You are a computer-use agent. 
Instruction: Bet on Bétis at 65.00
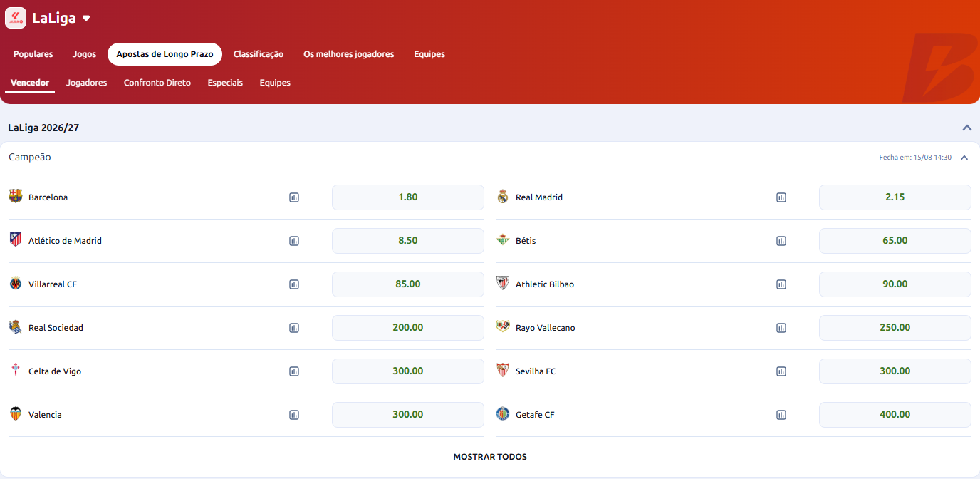click(x=895, y=241)
